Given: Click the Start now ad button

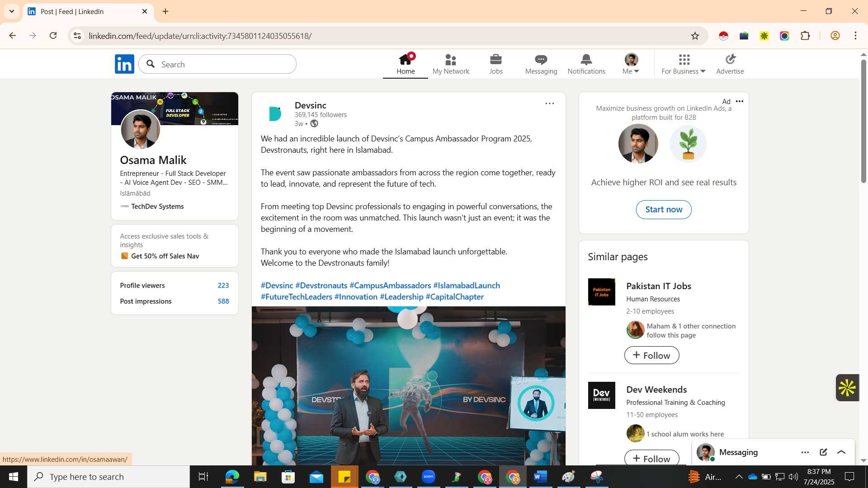Looking at the screenshot, I should click(x=664, y=210).
